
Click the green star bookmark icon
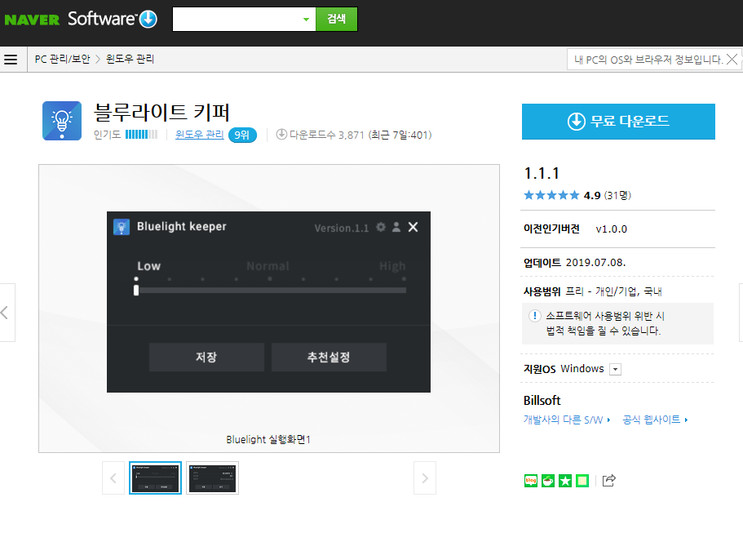tap(565, 481)
